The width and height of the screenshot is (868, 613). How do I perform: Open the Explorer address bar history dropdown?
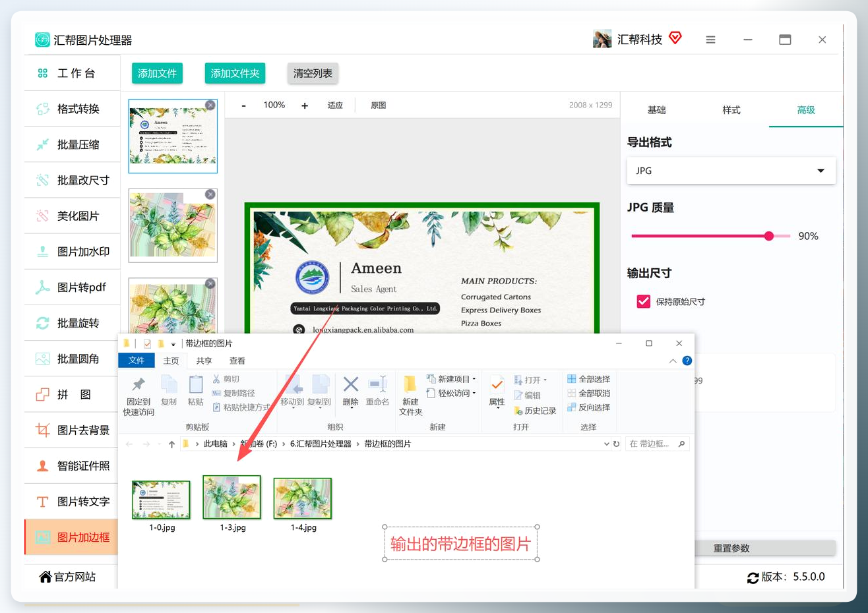607,444
